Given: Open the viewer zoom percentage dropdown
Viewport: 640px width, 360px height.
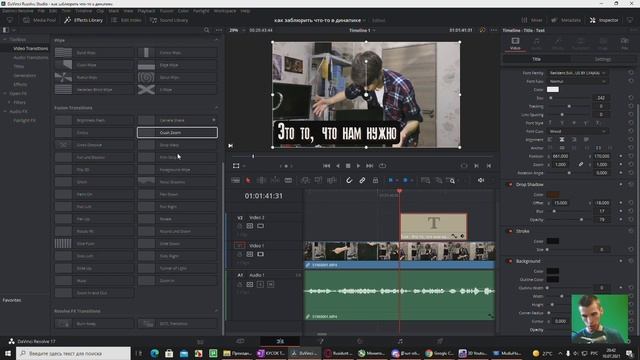Looking at the screenshot, I should tap(237, 30).
